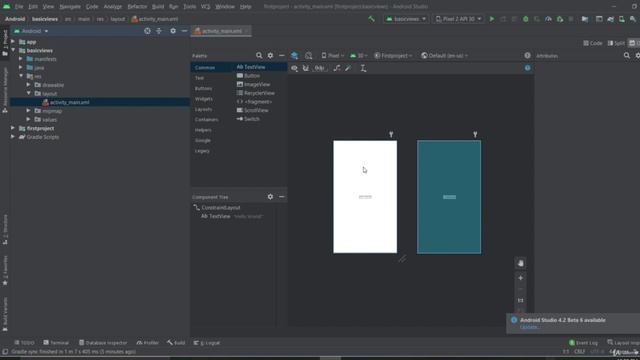
Task: Expand the manifests folder
Action: coord(21,59)
